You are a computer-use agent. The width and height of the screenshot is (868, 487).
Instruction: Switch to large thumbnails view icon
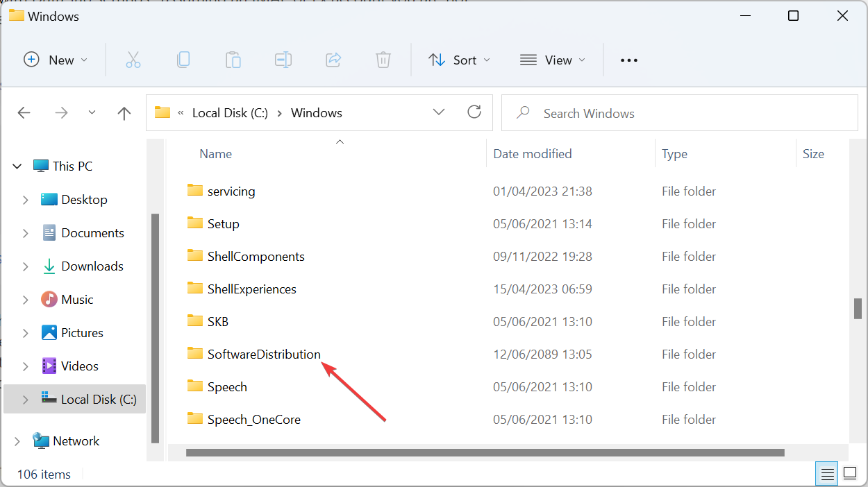850,474
